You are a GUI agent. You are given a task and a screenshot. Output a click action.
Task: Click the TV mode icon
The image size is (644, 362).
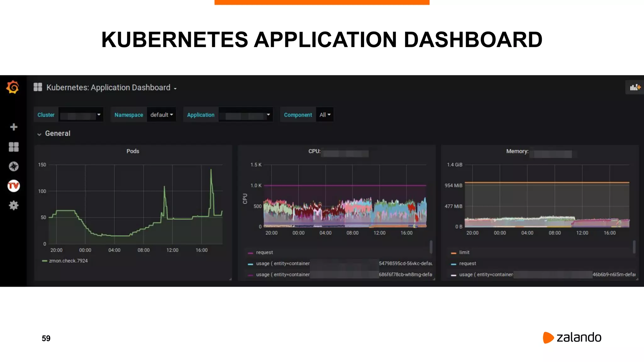tap(14, 186)
